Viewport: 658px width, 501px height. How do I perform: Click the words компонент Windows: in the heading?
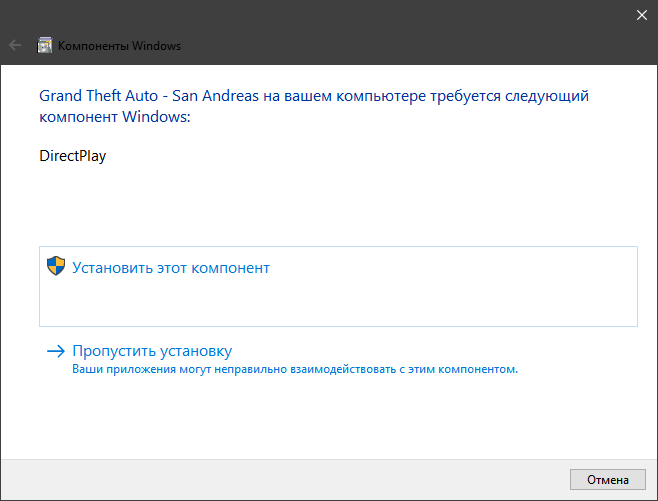(115, 117)
